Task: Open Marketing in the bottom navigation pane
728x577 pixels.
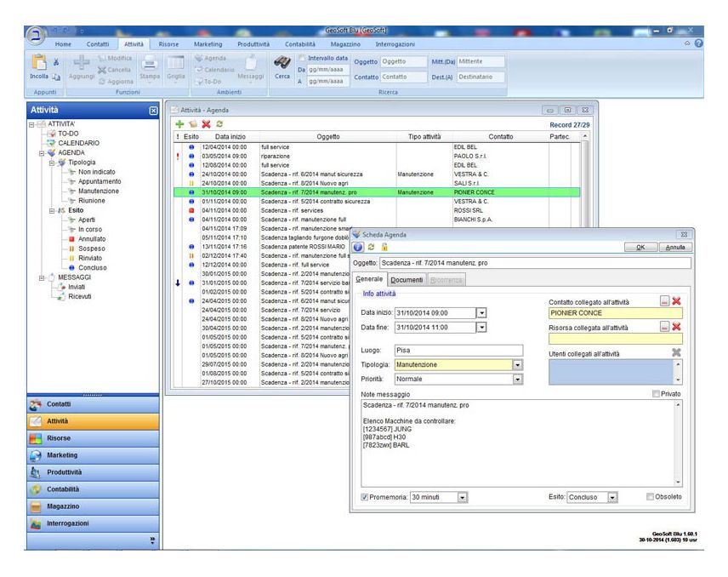Action: click(x=93, y=455)
